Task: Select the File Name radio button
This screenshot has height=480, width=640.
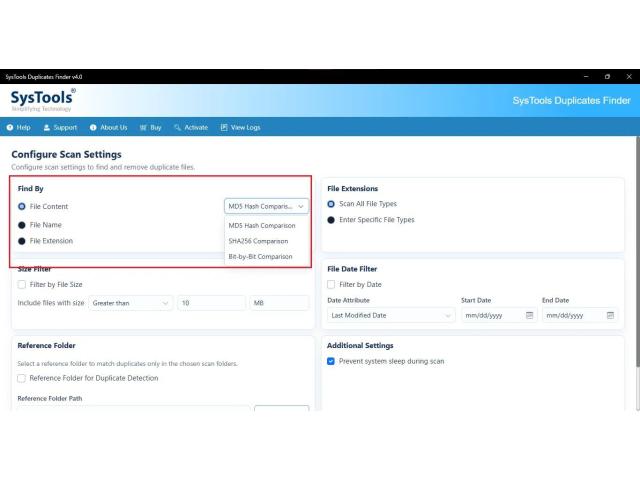Action: (22, 225)
